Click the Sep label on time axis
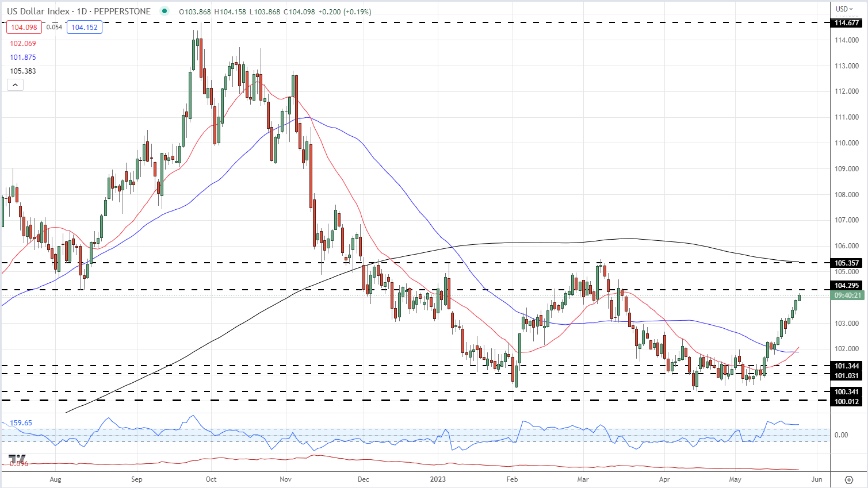Image resolution: width=868 pixels, height=488 pixels. 136,479
